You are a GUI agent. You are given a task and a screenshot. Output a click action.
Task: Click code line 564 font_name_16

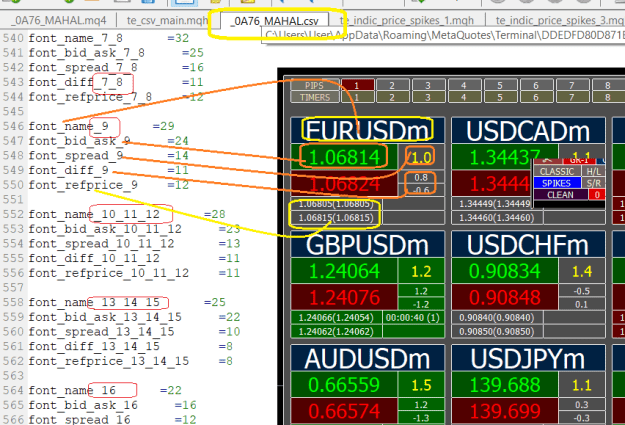click(105, 391)
